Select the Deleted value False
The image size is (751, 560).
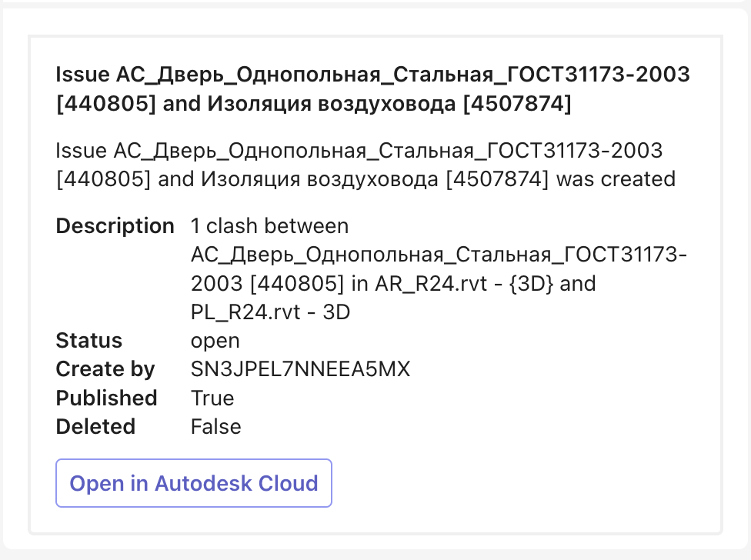(215, 426)
